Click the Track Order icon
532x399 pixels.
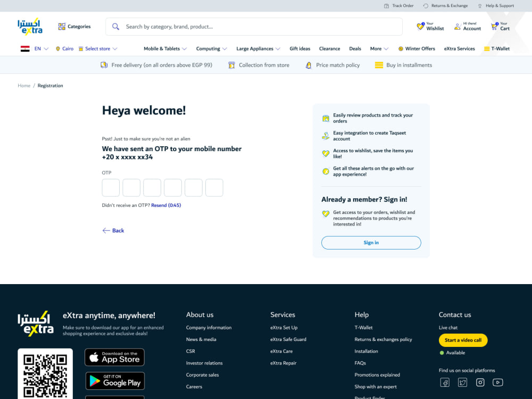pos(386,6)
